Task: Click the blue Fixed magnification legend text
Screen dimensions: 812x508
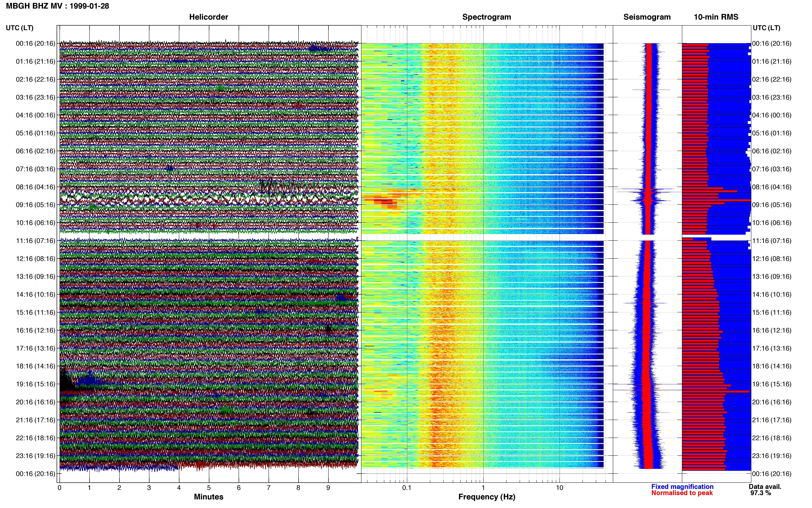Action: coord(682,487)
